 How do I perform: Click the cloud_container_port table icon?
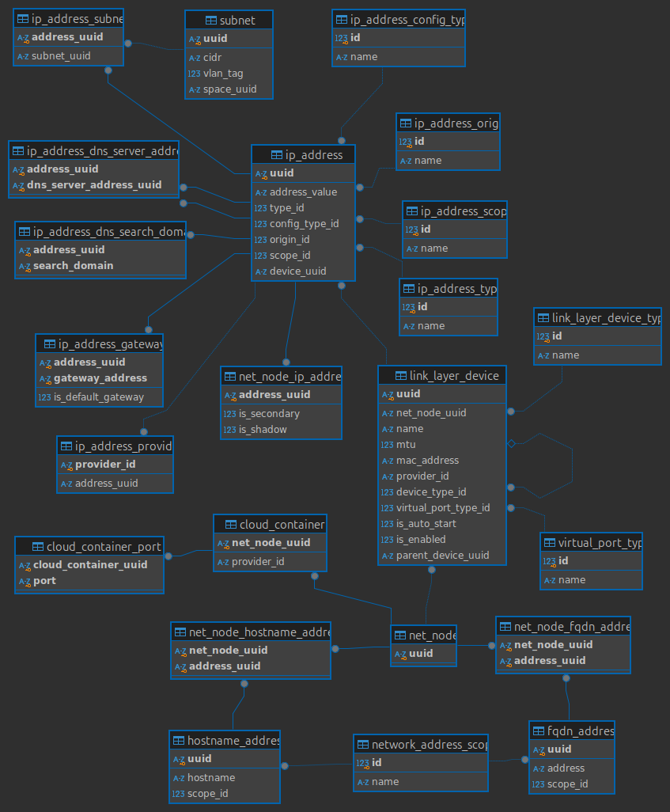tap(38, 547)
